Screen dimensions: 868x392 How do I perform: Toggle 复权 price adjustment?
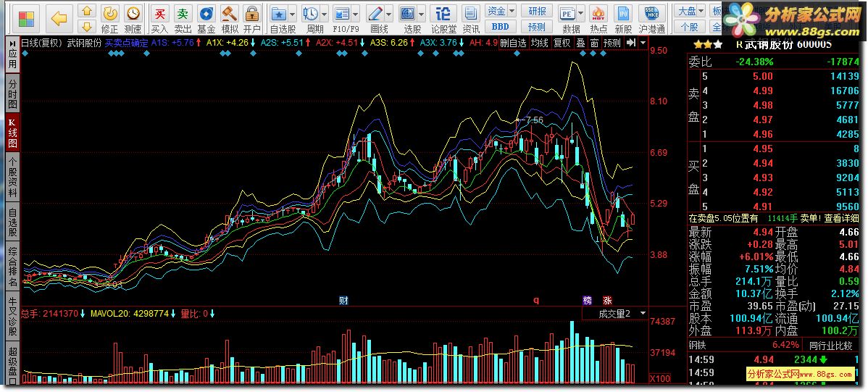(x=562, y=43)
